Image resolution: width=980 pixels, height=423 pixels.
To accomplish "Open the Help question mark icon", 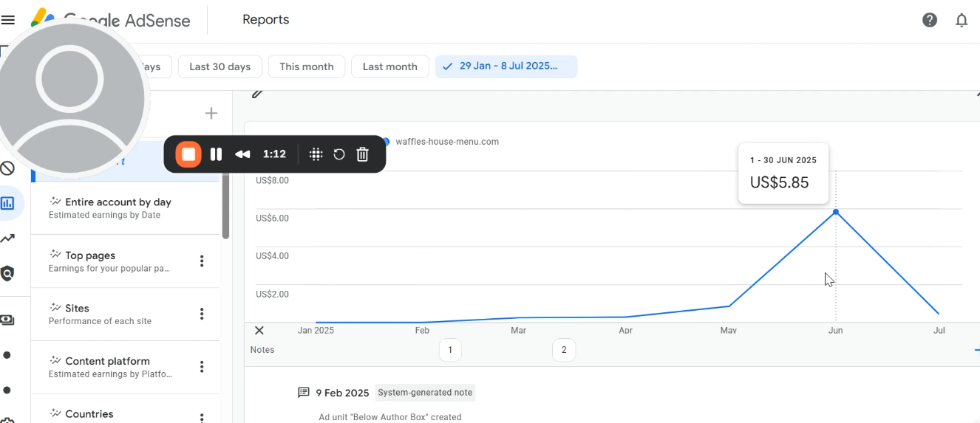I will pyautogui.click(x=930, y=20).
